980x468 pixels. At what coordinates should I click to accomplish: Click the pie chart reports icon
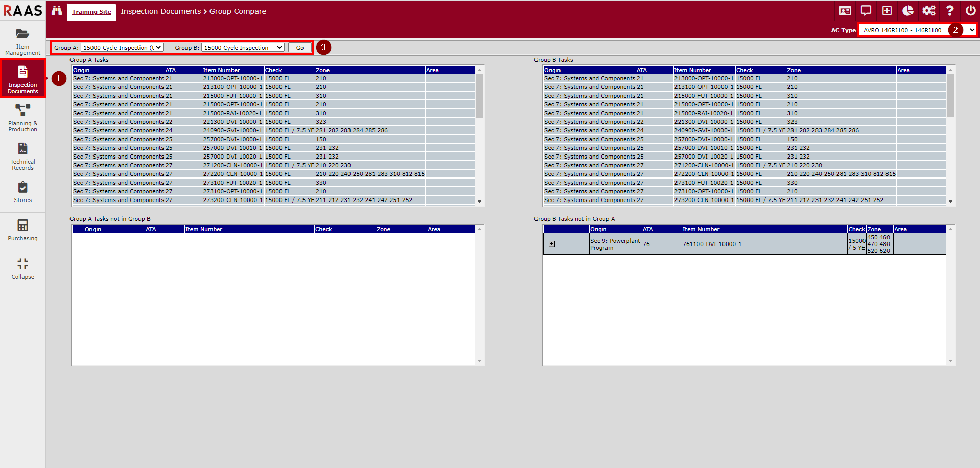pyautogui.click(x=908, y=11)
